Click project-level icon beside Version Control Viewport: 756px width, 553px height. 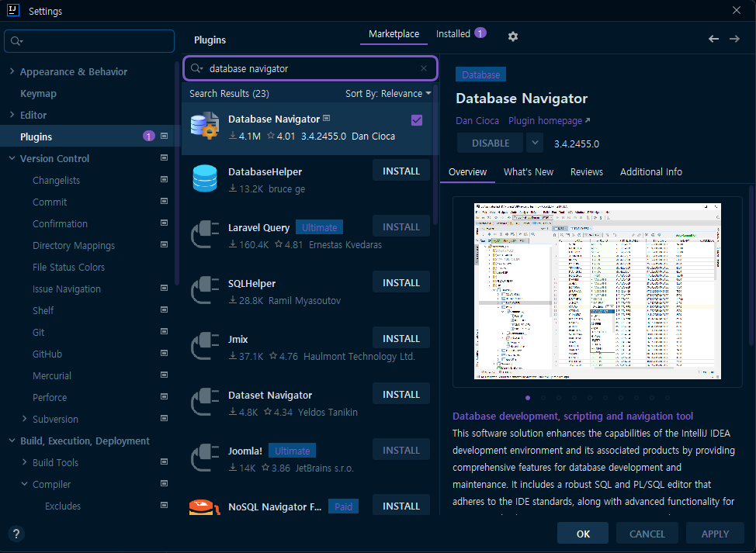click(x=164, y=158)
